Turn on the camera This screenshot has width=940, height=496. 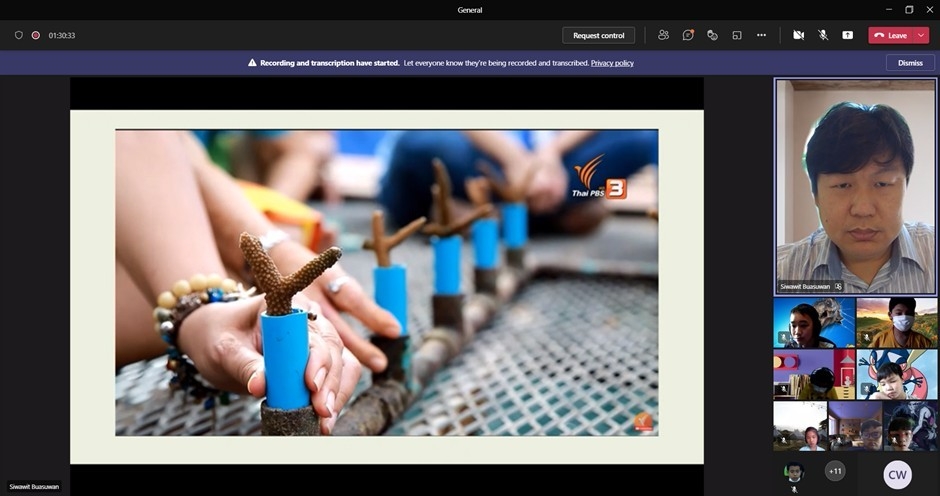click(x=798, y=35)
